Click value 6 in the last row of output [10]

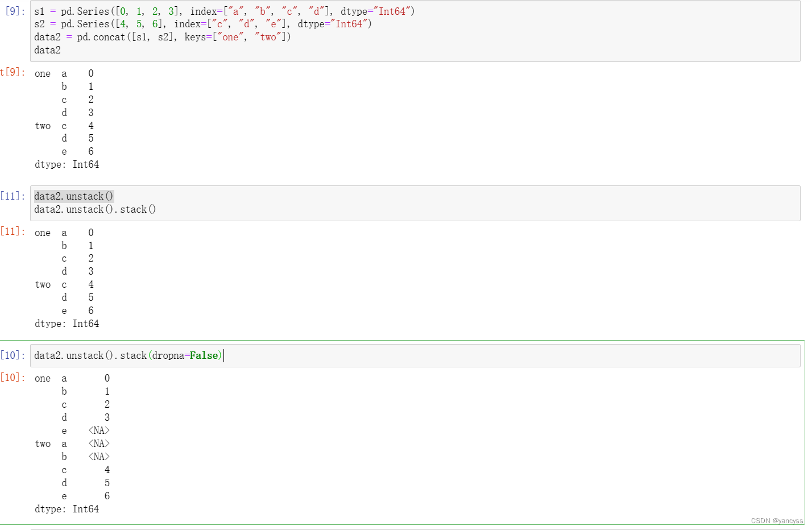[x=107, y=496]
